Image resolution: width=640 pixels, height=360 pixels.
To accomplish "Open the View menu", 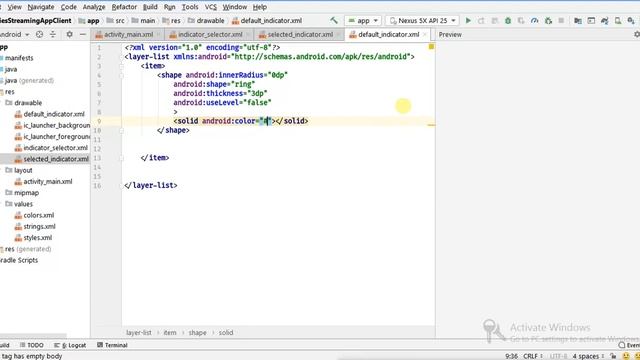I will [15, 7].
